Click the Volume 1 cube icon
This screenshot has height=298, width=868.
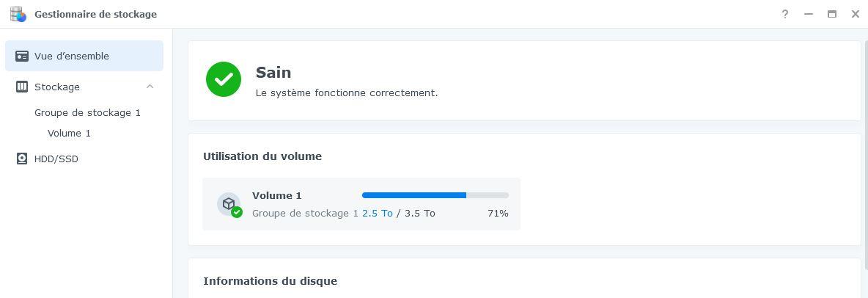(229, 203)
